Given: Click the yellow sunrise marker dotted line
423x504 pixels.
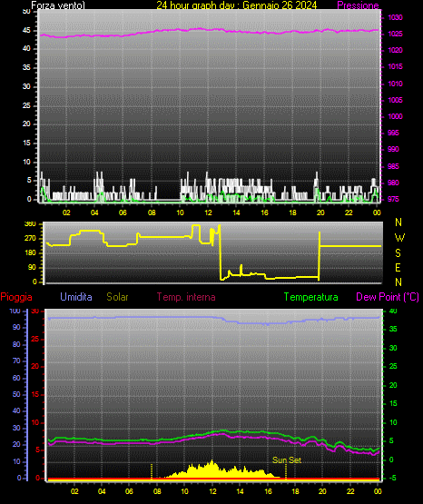Looking at the screenshot, I should tap(152, 471).
